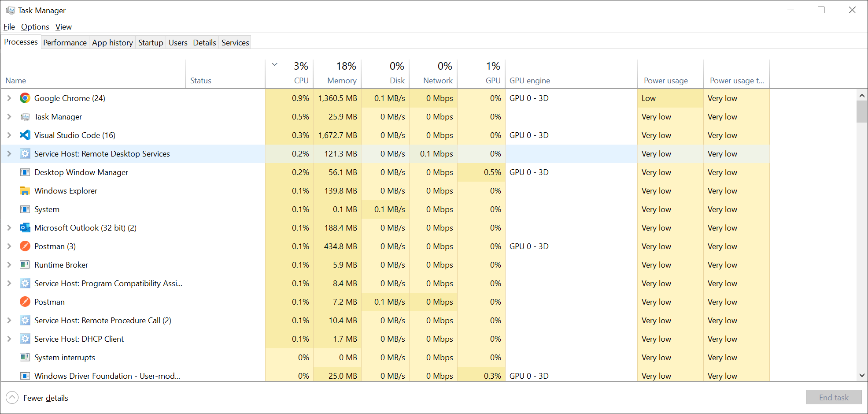868x414 pixels.
Task: Expand the Google Chrome (24) process group
Action: click(x=9, y=98)
